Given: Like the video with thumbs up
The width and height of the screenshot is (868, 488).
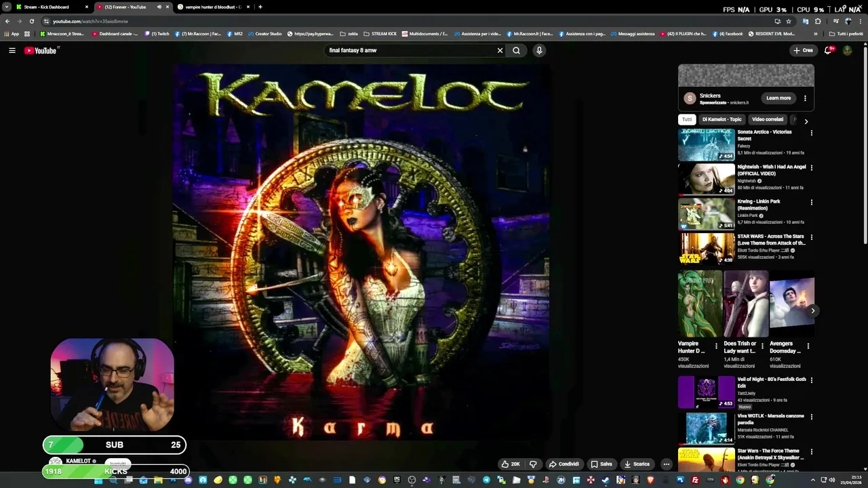Looking at the screenshot, I should [510, 464].
